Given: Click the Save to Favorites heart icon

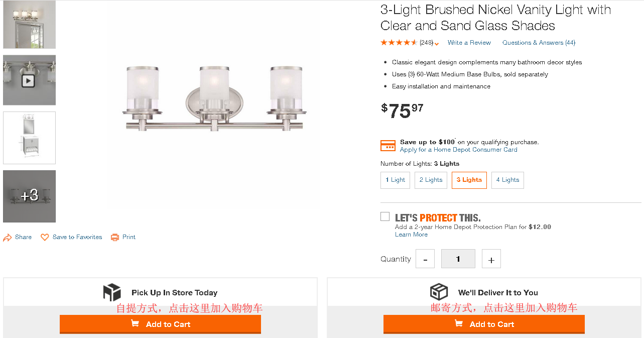Looking at the screenshot, I should pyautogui.click(x=45, y=237).
